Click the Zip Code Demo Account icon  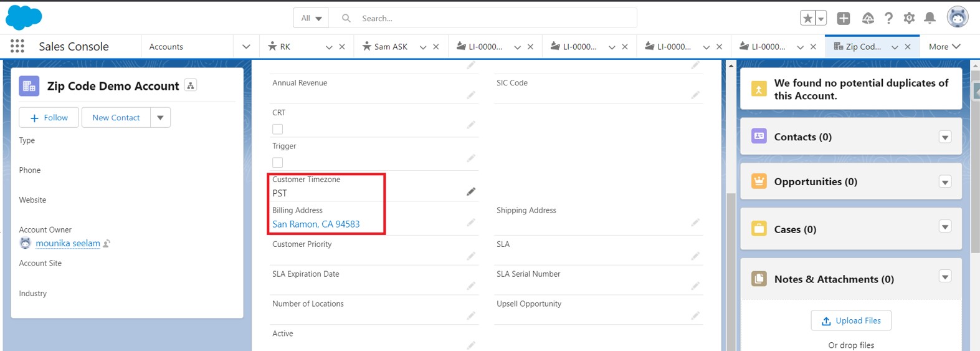[29, 86]
